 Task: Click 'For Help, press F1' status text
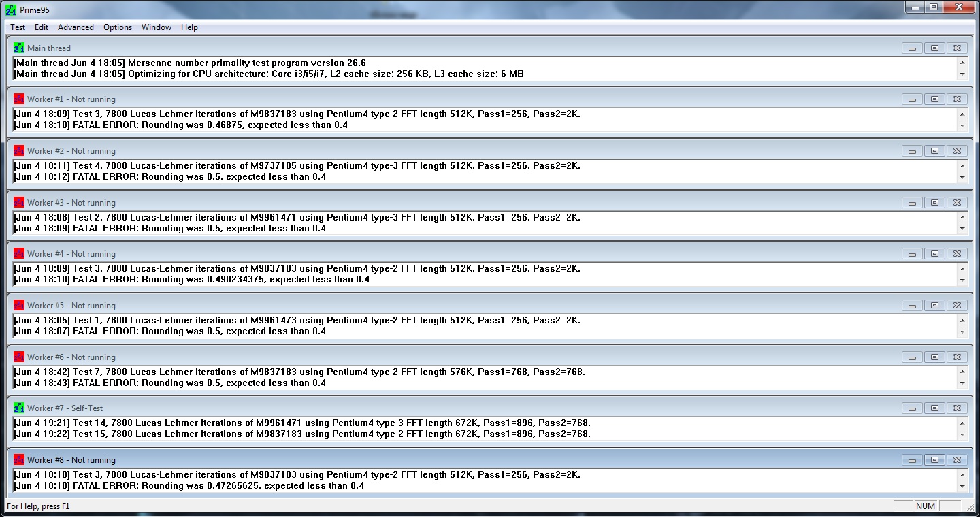(38, 506)
